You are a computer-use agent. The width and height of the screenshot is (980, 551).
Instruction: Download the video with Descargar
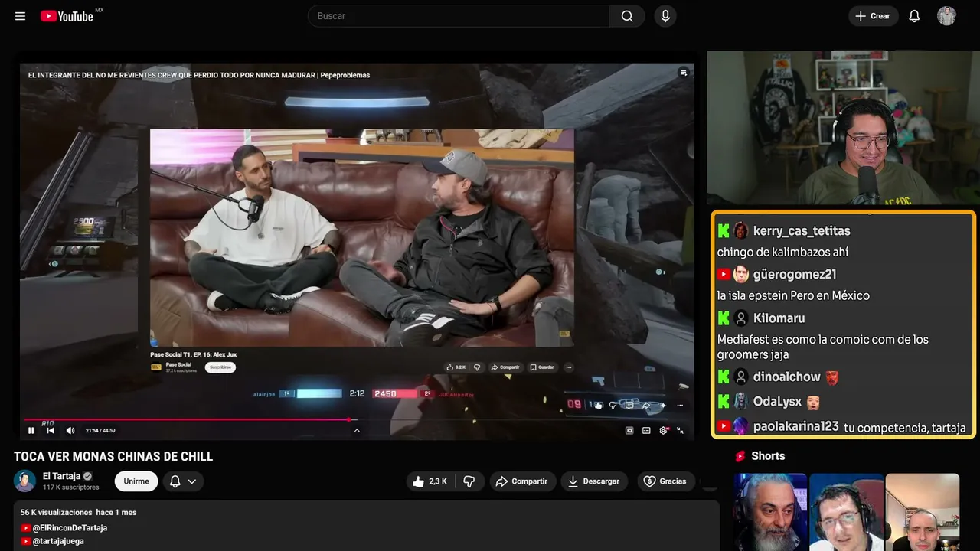594,481
